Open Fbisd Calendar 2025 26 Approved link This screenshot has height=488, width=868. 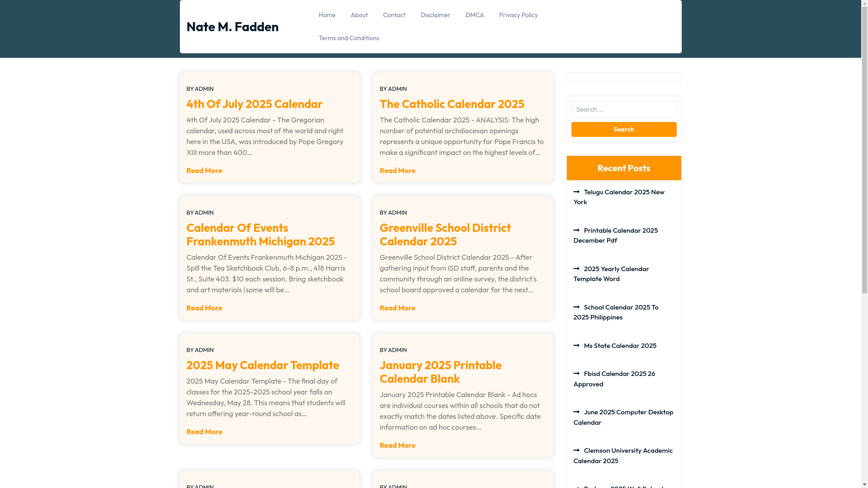(x=614, y=379)
